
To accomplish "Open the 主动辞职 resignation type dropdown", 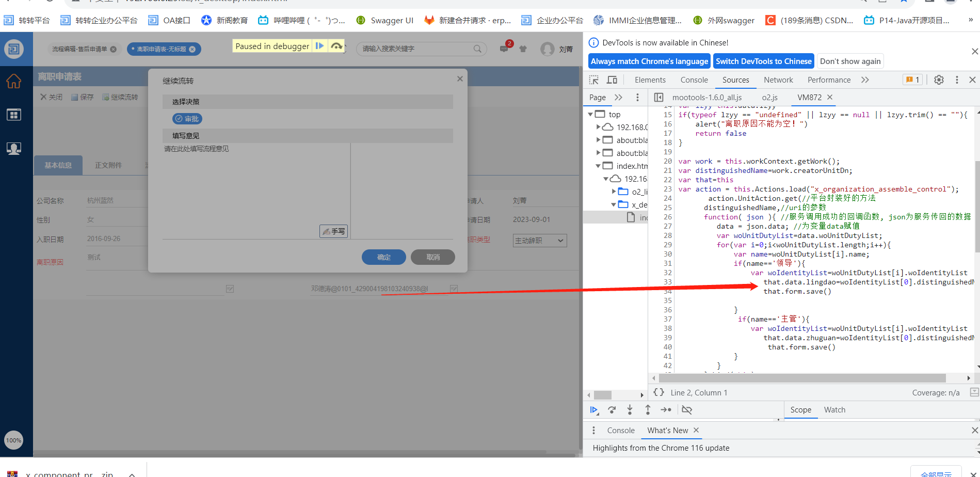I will pyautogui.click(x=540, y=241).
